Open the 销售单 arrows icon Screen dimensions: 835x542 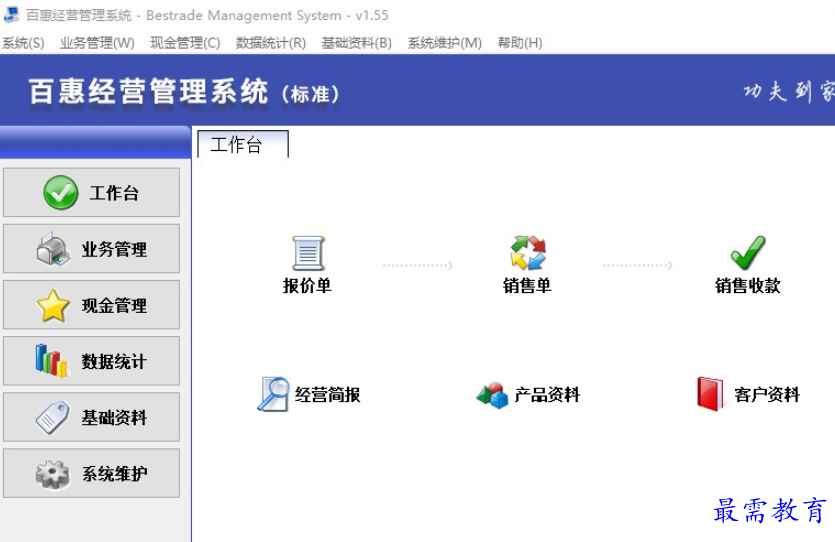[528, 252]
